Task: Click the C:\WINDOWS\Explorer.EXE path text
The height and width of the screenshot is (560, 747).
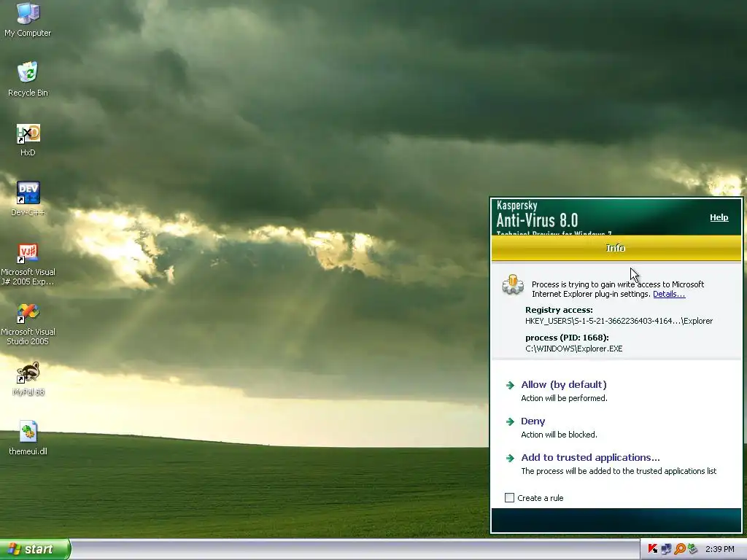Action: point(573,349)
